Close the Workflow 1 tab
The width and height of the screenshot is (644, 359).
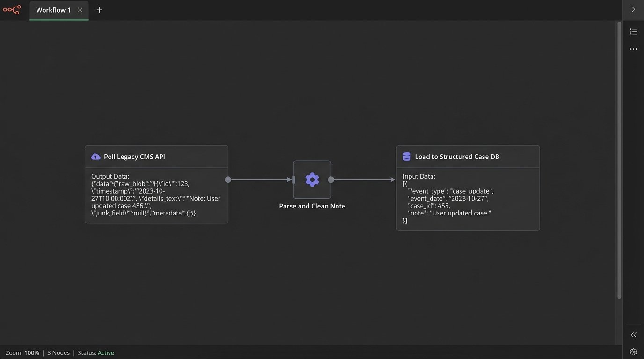(x=80, y=10)
